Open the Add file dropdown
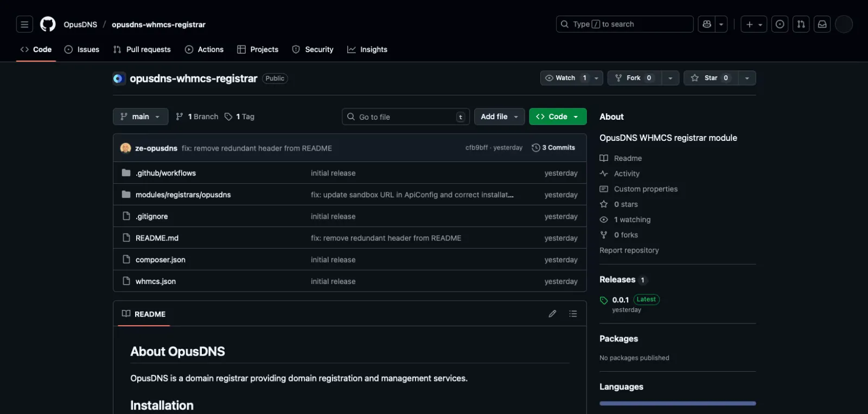Image resolution: width=868 pixels, height=414 pixels. coord(500,117)
